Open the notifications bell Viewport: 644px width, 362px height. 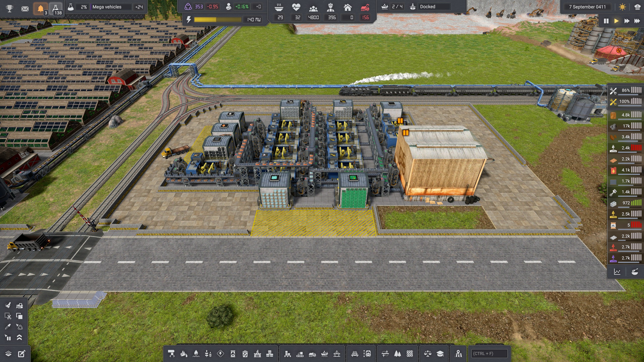click(x=41, y=9)
